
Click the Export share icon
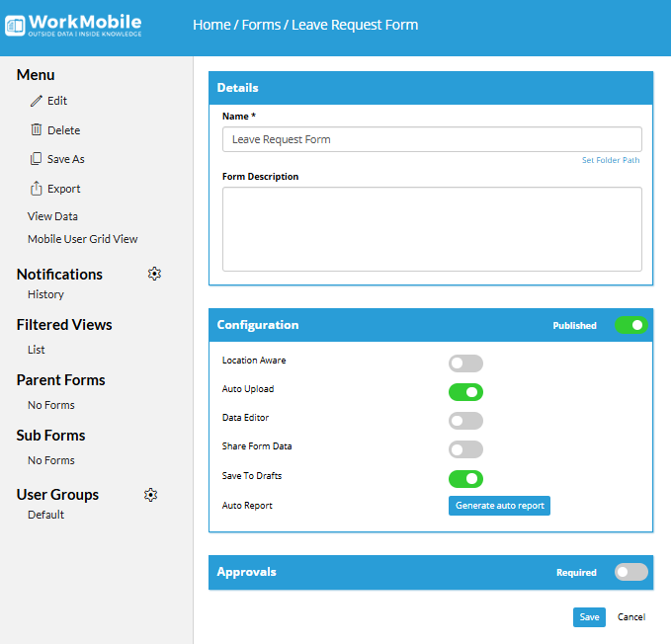coord(37,189)
